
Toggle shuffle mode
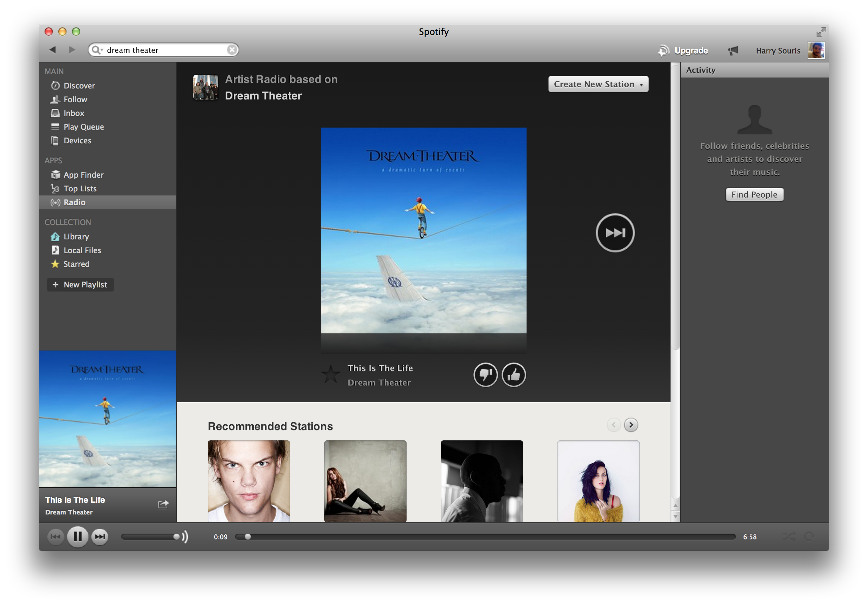point(789,536)
